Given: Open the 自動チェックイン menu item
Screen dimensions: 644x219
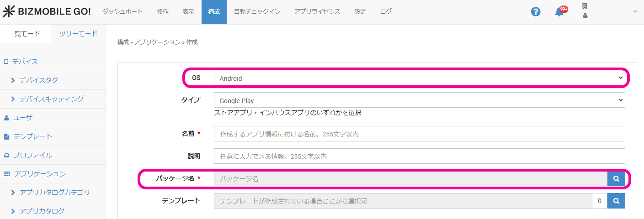Looking at the screenshot, I should point(257,12).
